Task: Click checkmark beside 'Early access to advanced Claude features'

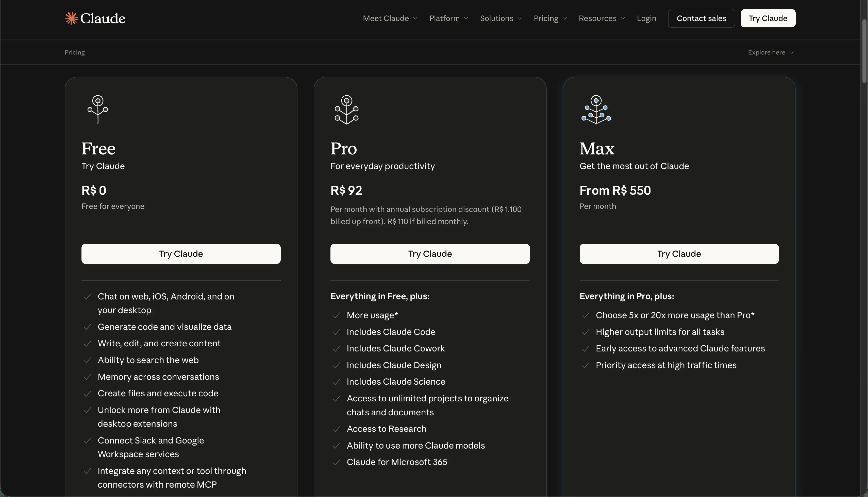Action: pyautogui.click(x=586, y=348)
